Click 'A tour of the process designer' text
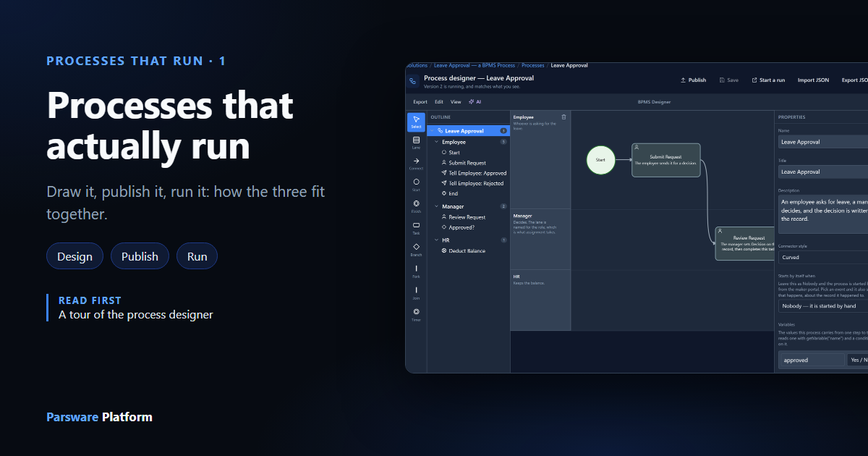 point(136,315)
